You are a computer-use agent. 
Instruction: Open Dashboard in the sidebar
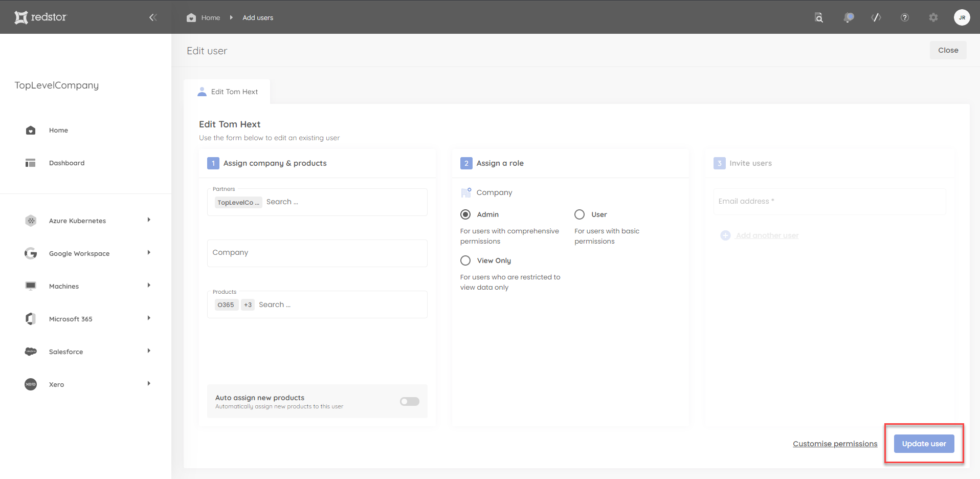point(66,163)
